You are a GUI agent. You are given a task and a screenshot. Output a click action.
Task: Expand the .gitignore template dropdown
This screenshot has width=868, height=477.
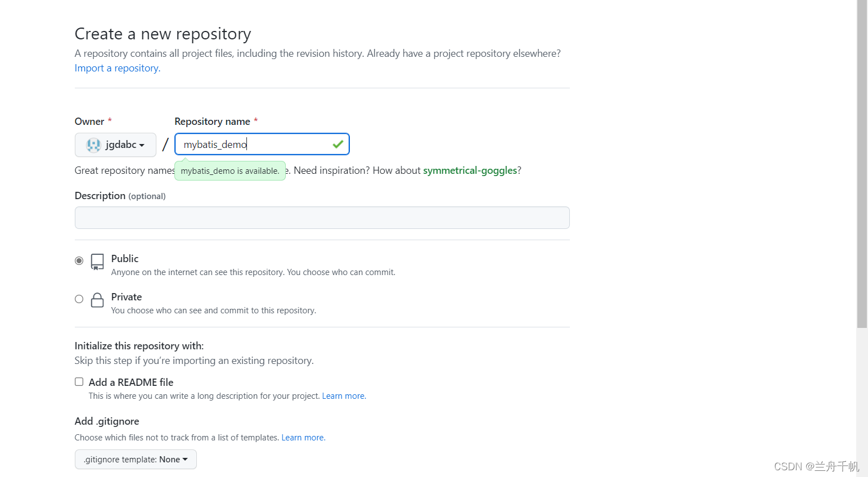pyautogui.click(x=136, y=460)
